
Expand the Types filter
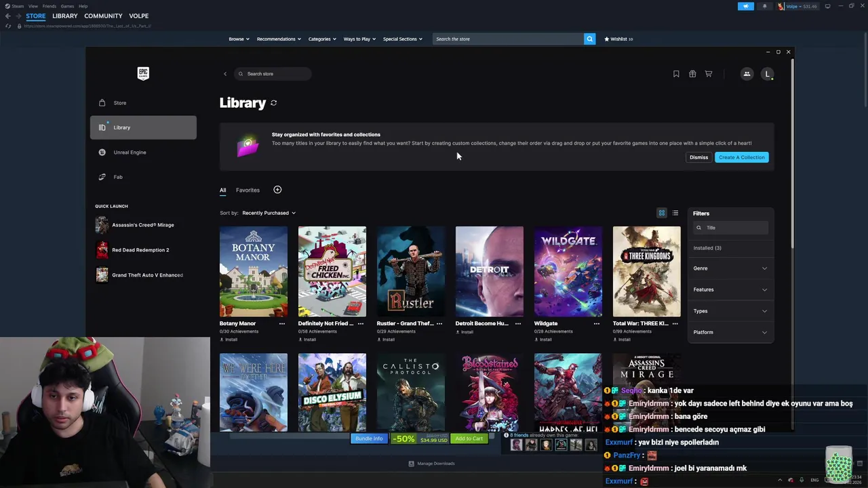(x=731, y=311)
